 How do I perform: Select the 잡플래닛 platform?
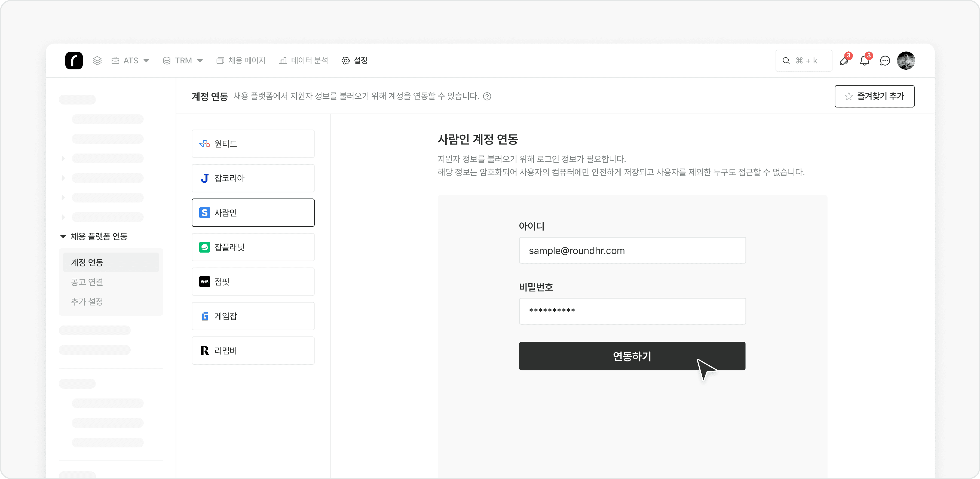pos(253,247)
